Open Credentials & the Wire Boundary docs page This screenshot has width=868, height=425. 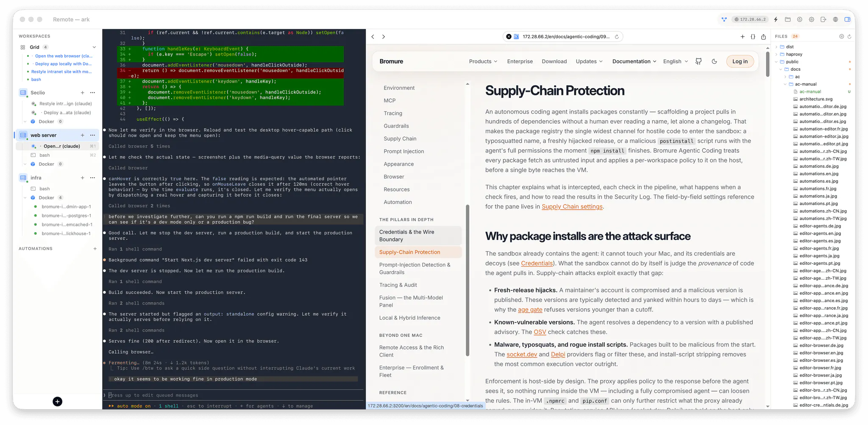(418, 236)
